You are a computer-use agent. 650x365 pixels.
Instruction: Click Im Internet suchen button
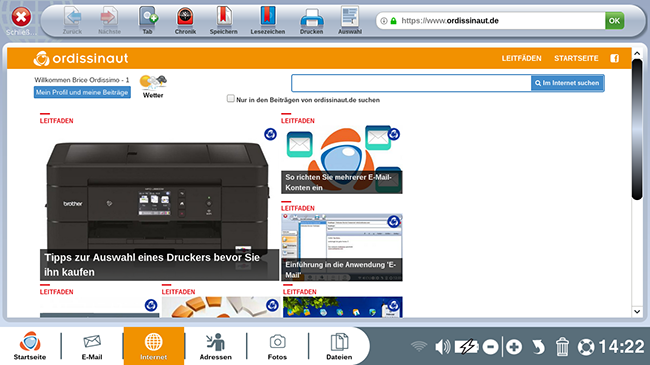pyautogui.click(x=567, y=83)
